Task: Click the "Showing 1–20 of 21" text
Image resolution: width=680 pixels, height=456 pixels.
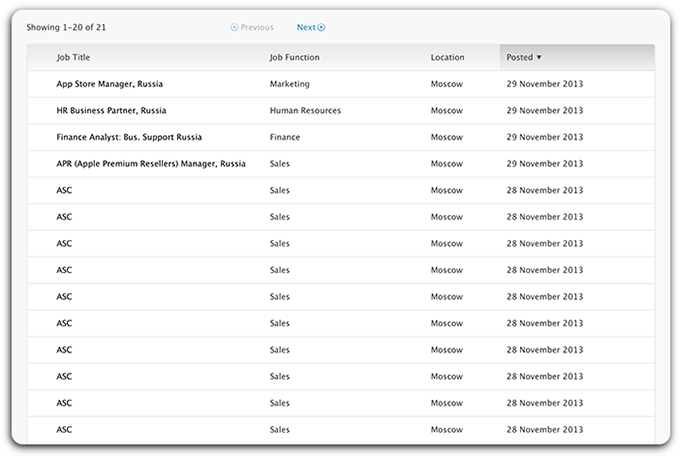Action: point(66,28)
